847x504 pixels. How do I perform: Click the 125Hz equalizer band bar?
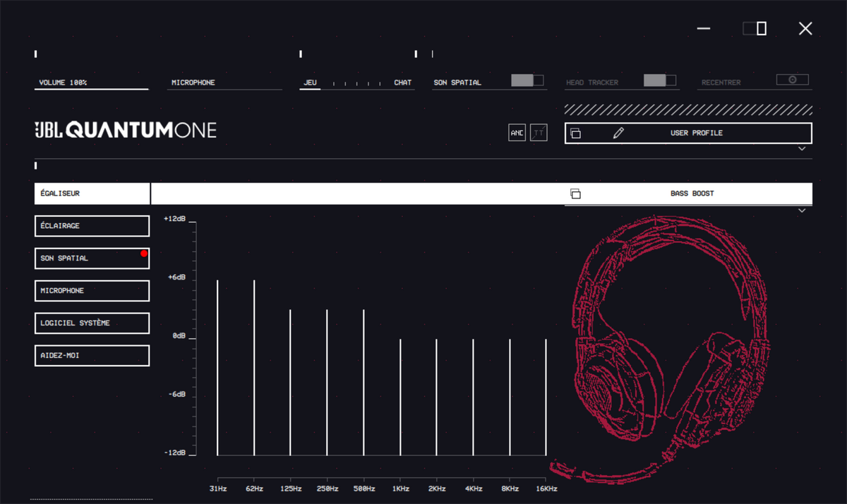(290, 383)
